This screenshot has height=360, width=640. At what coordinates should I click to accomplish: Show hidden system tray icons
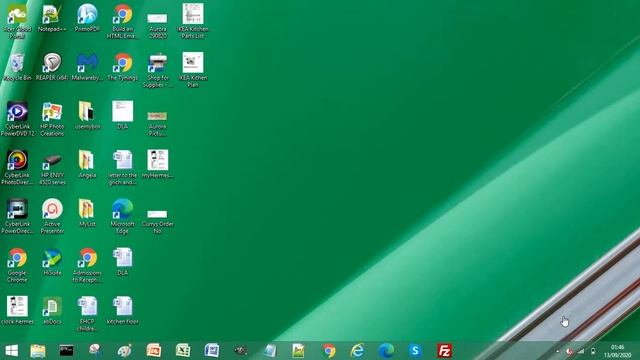tap(558, 351)
